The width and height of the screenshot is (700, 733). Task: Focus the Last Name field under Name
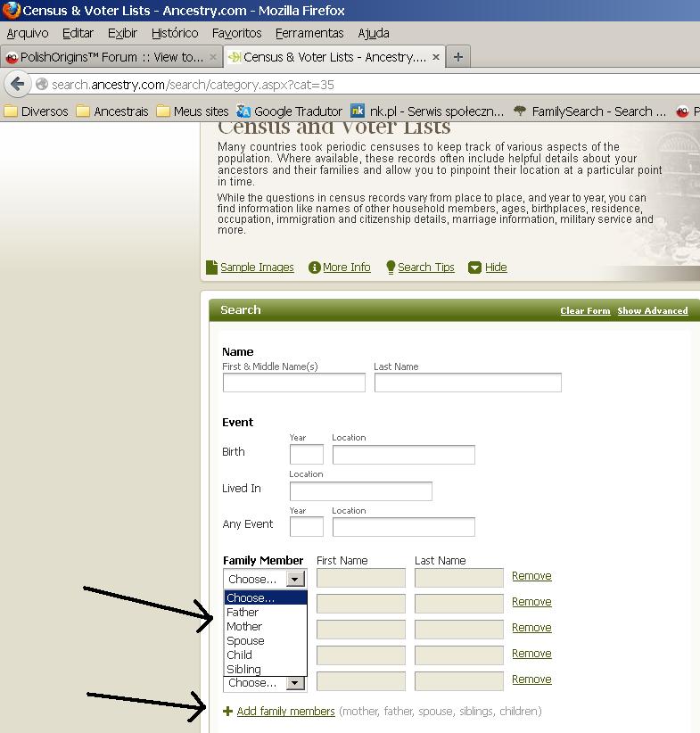pyautogui.click(x=467, y=383)
